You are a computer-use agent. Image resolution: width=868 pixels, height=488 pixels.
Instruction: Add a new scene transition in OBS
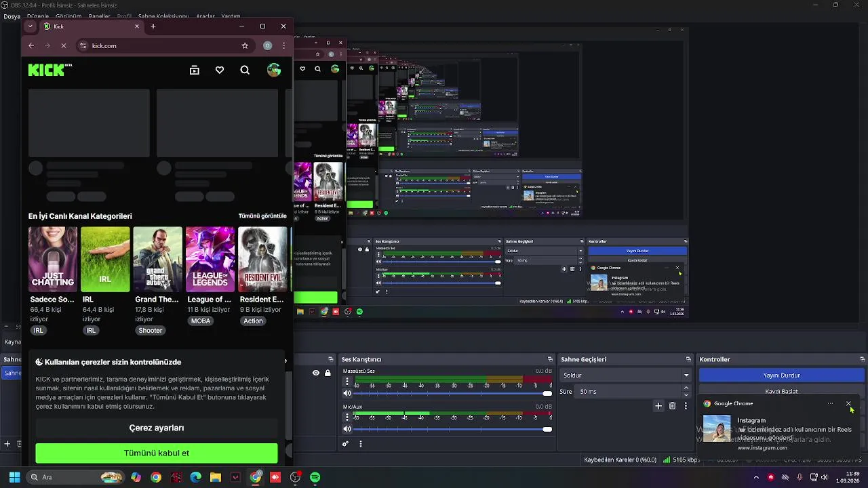point(658,406)
